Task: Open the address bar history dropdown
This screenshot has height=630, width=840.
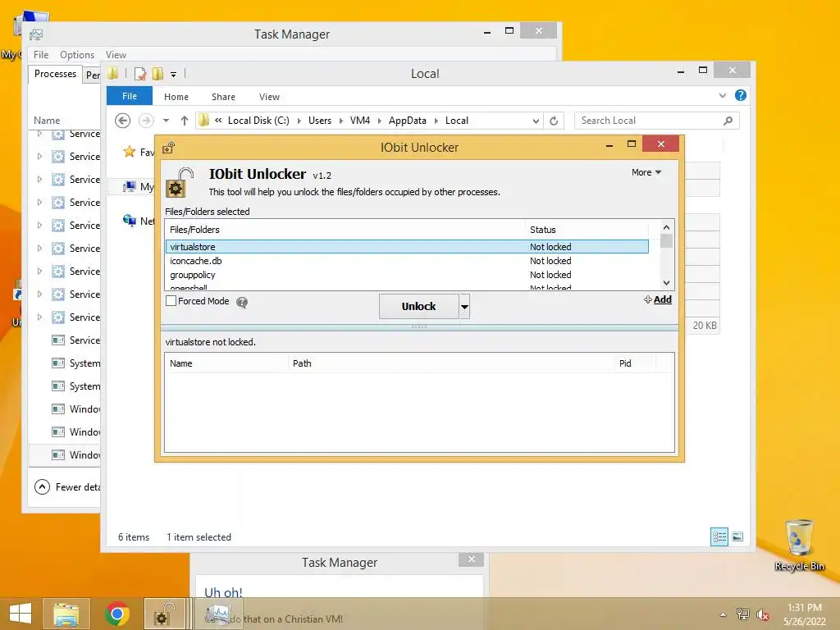Action: tap(536, 121)
